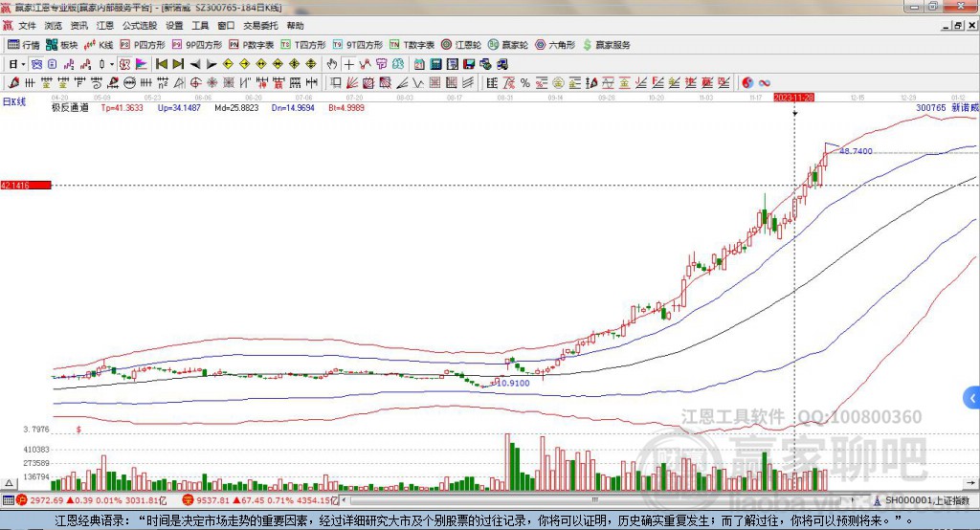Click the 日K线 label
Screen dimensions: 980x530
pos(14,101)
